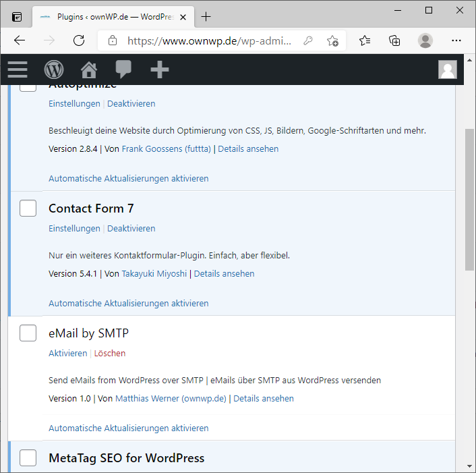The height and width of the screenshot is (473, 476).
Task: Reload the page with refresh icon
Action: coord(79,40)
